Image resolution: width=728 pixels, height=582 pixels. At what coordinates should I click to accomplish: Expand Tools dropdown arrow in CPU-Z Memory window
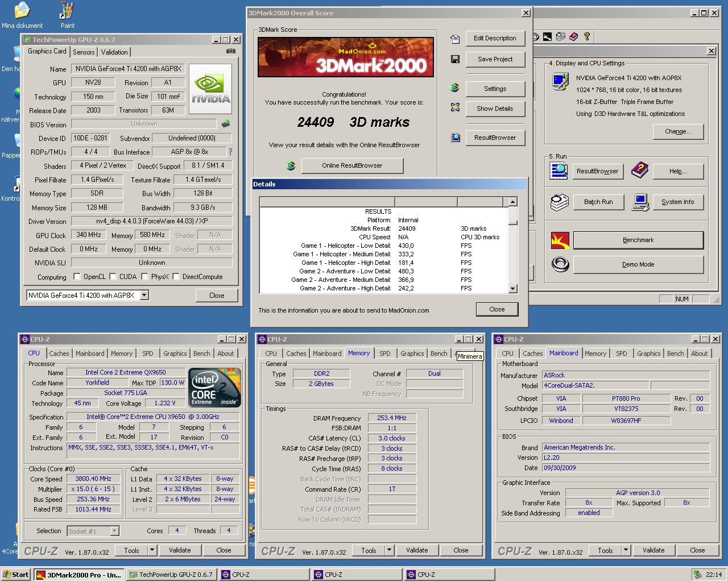(x=389, y=550)
